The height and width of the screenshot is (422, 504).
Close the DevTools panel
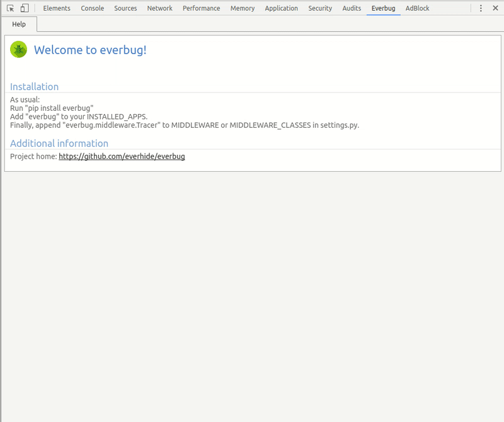[x=495, y=8]
